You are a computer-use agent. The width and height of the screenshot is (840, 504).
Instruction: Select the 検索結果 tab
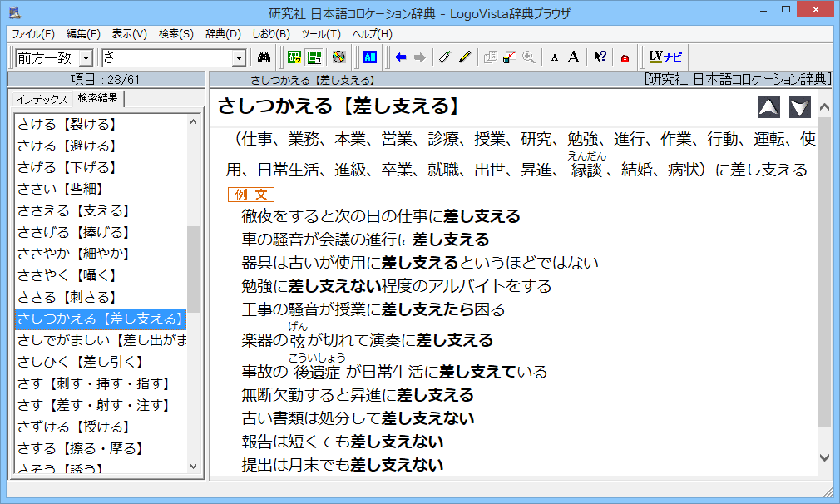(97, 98)
